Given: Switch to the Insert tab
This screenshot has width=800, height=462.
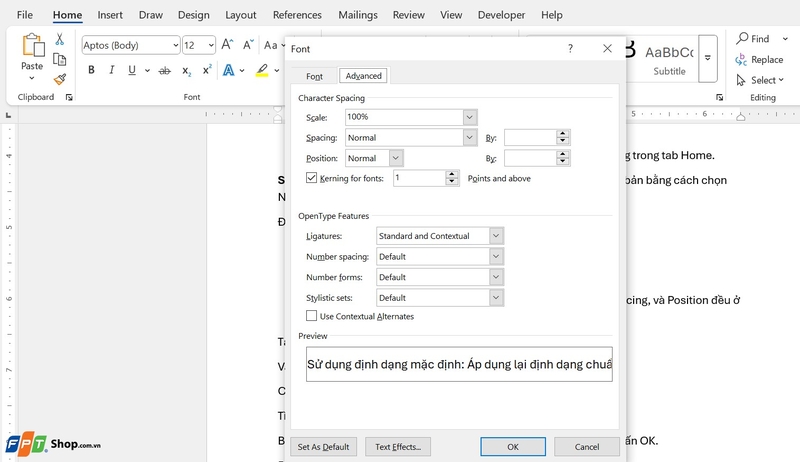Looking at the screenshot, I should (x=110, y=15).
